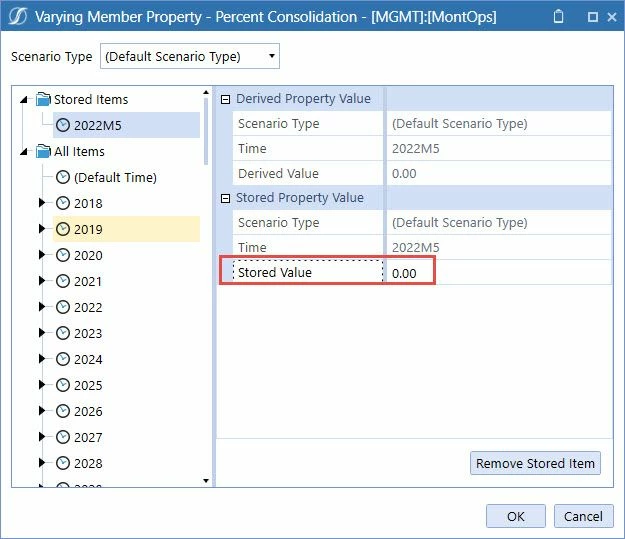The image size is (625, 539).
Task: Select the 2019 tree item
Action: [126, 229]
